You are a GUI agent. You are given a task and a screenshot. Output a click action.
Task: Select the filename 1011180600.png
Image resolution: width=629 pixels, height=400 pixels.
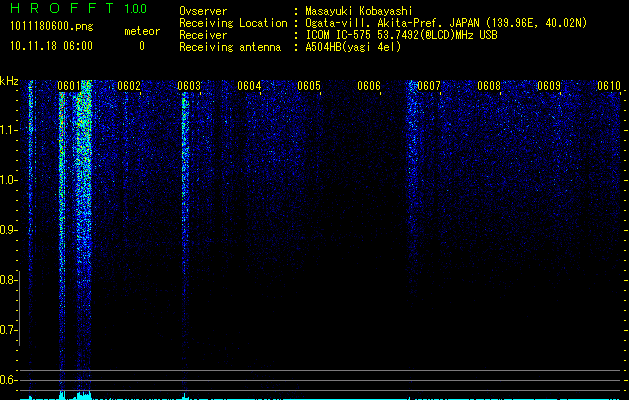coord(52,27)
